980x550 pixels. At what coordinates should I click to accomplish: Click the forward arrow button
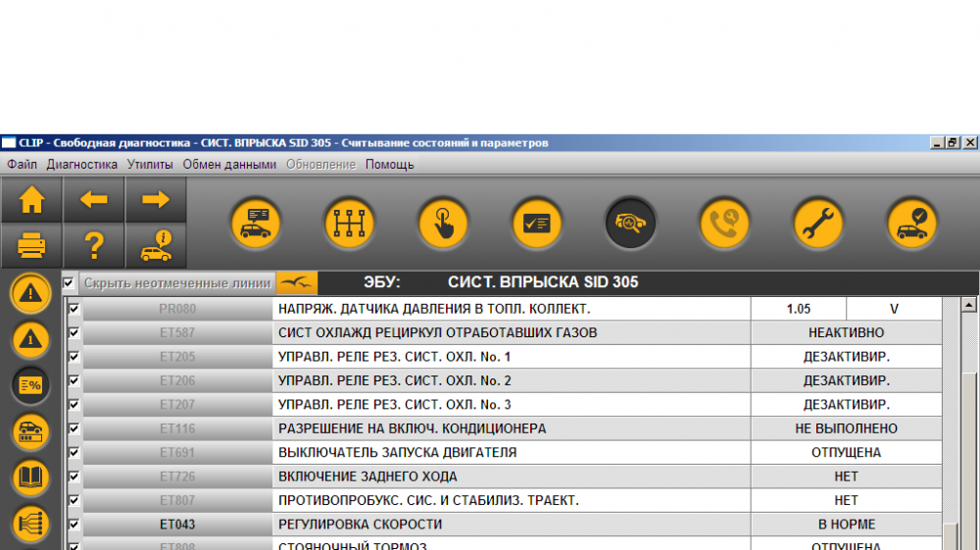(156, 200)
